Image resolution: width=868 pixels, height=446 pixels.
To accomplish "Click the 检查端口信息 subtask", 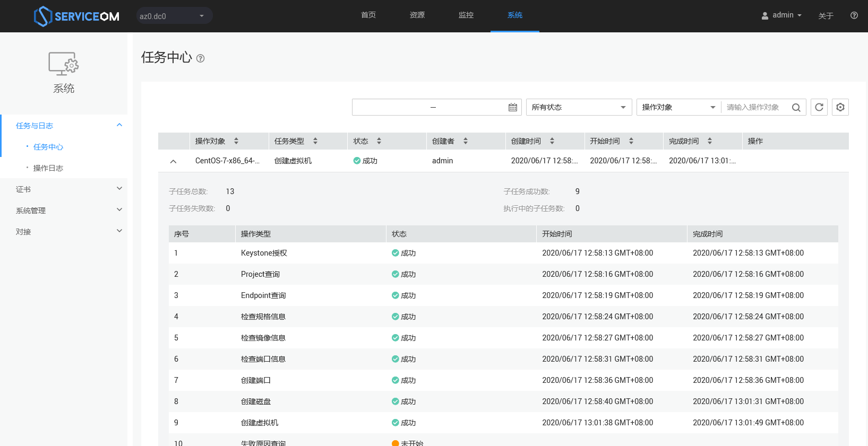I will click(263, 359).
